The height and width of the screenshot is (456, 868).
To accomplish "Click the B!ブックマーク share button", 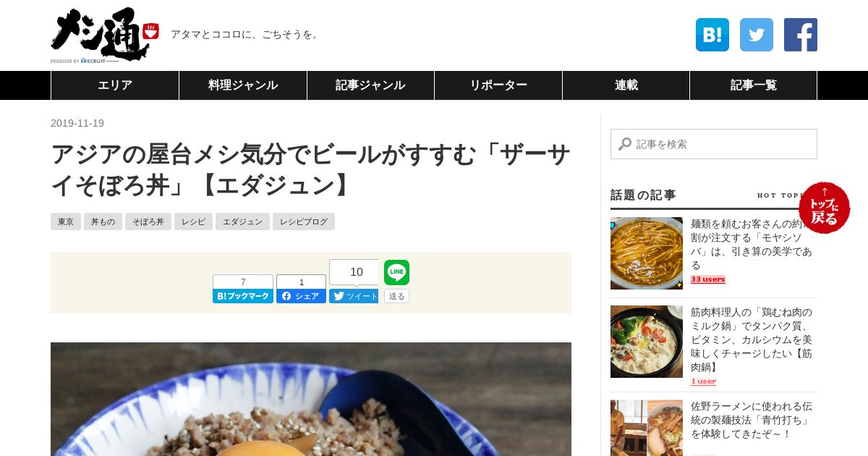I will pos(243,296).
